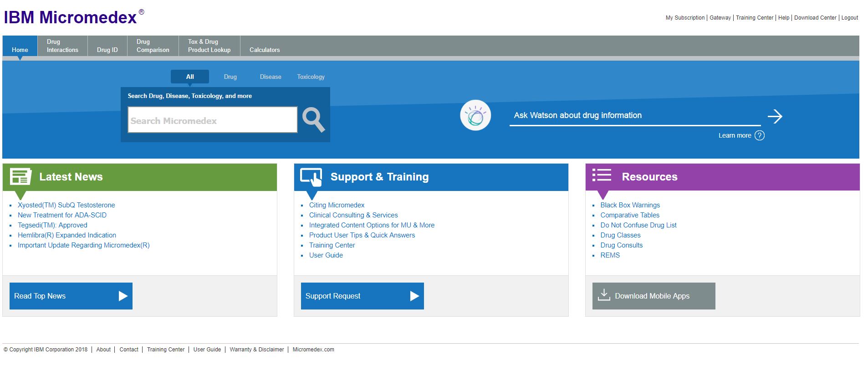Go to Tox & Drug Product Lookup
The image size is (868, 366).
pos(209,46)
